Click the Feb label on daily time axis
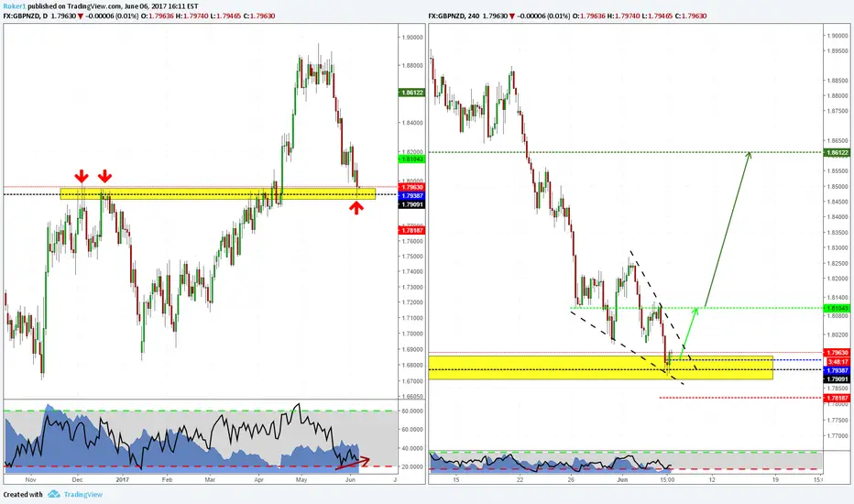 click(167, 480)
